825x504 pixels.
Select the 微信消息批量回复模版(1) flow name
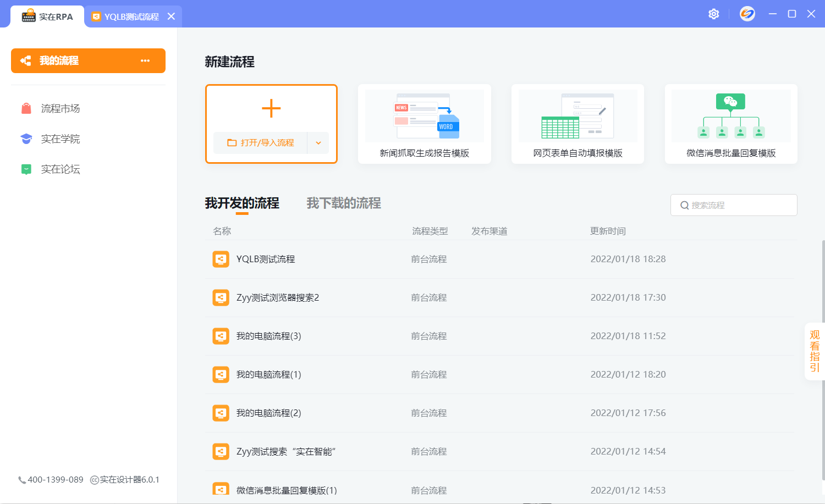click(287, 490)
